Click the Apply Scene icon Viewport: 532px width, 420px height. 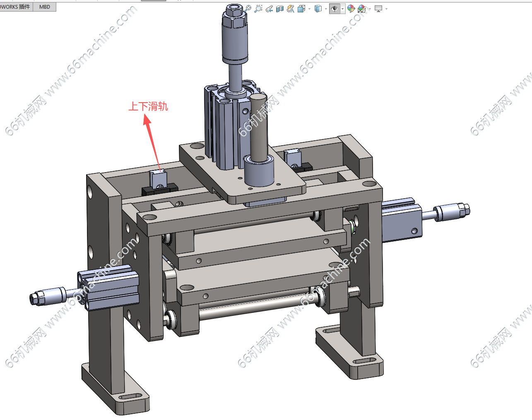point(362,8)
